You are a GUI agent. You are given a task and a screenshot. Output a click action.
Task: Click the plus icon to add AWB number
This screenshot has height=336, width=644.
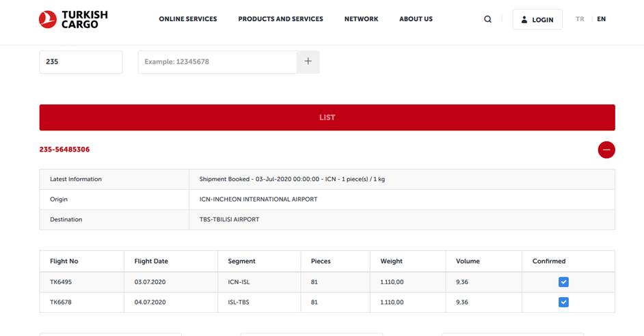(308, 61)
